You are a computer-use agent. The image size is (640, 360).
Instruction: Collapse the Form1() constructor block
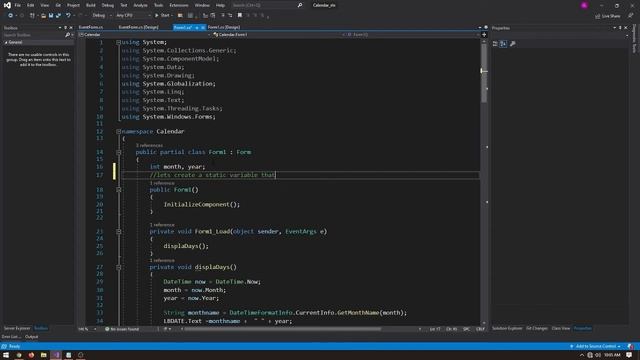(118, 190)
